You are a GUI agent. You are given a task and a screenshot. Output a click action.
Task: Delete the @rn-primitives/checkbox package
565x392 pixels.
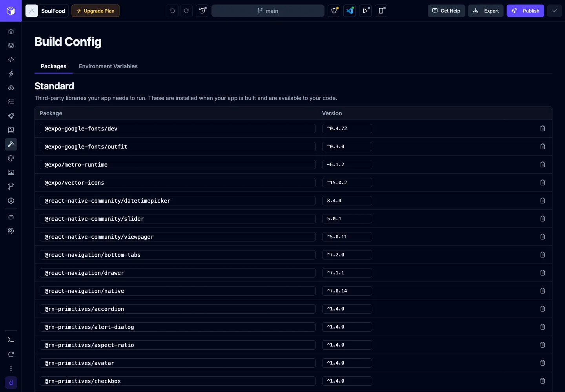(543, 381)
